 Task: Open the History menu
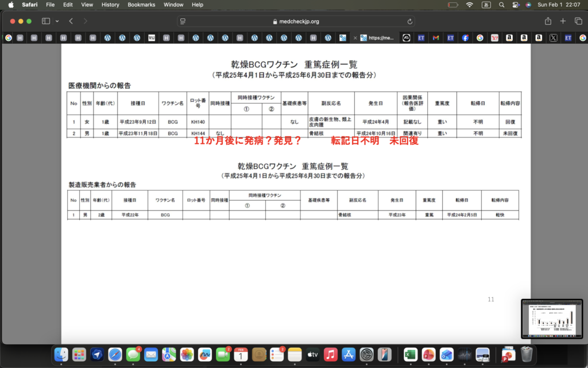(110, 5)
